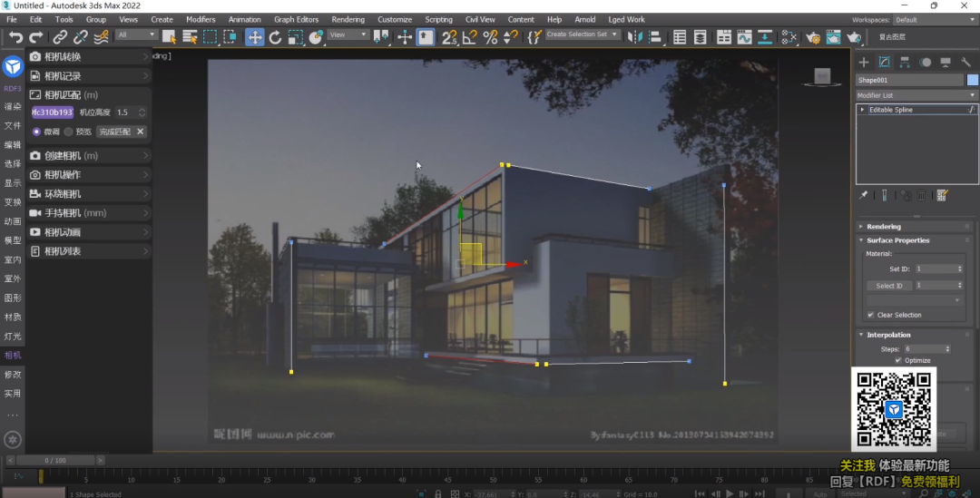The height and width of the screenshot is (498, 980).
Task: Switch to Create command panel tab
Action: point(864,62)
